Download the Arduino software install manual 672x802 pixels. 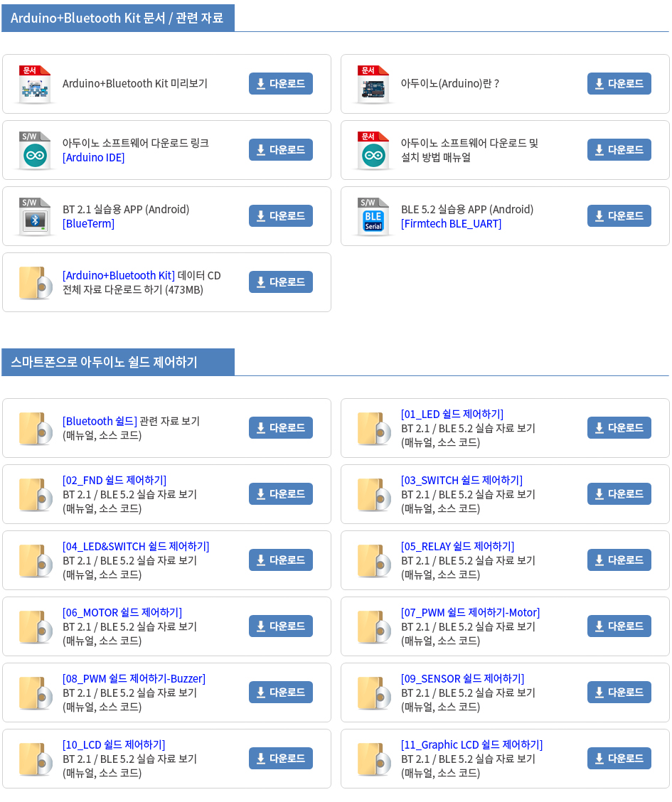point(619,150)
